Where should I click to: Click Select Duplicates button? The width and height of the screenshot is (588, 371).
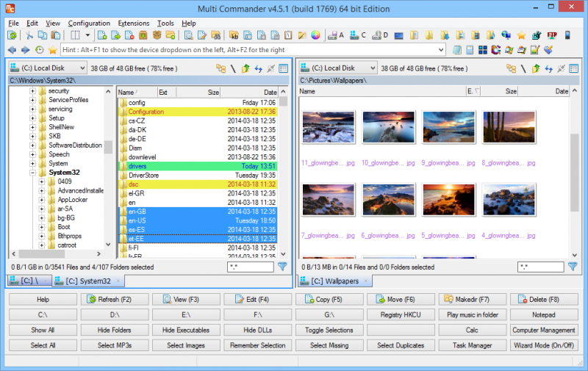pyautogui.click(x=401, y=345)
